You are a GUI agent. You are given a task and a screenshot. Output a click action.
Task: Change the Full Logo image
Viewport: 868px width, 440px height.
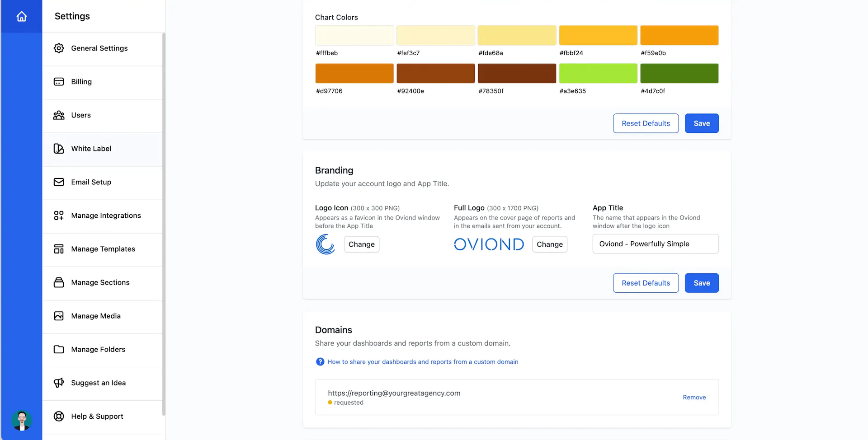(550, 244)
